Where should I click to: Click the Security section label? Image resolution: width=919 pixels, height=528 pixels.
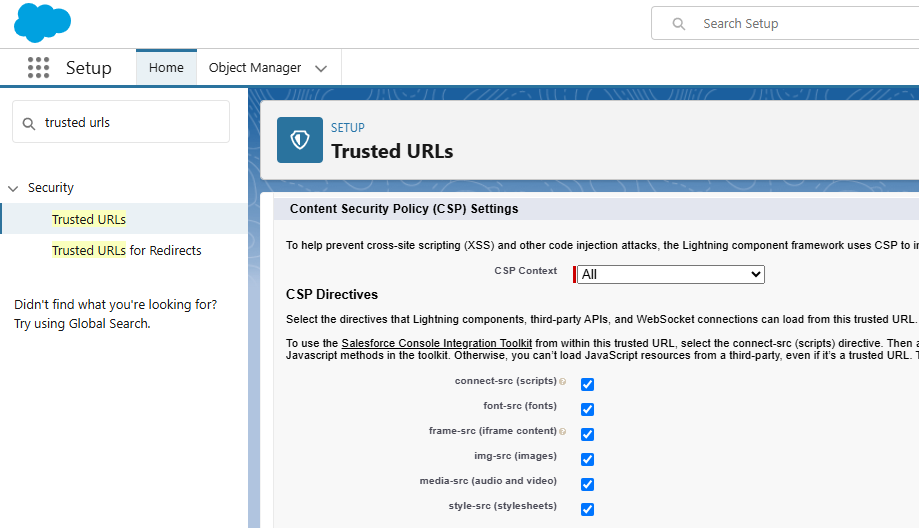(51, 188)
